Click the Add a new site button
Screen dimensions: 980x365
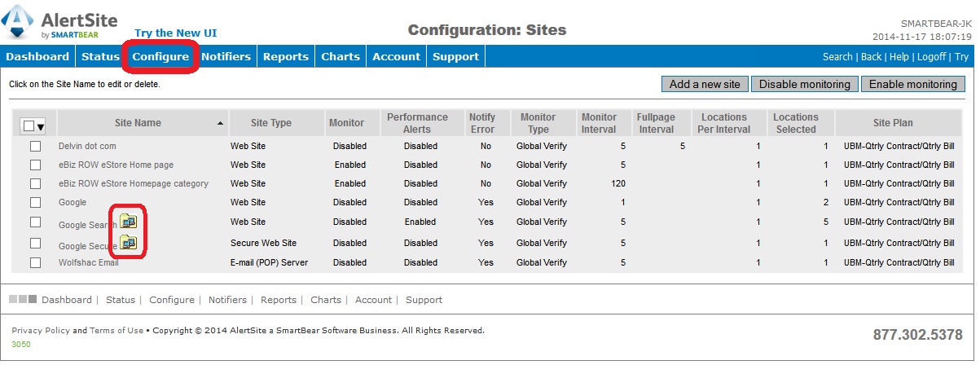click(x=704, y=84)
